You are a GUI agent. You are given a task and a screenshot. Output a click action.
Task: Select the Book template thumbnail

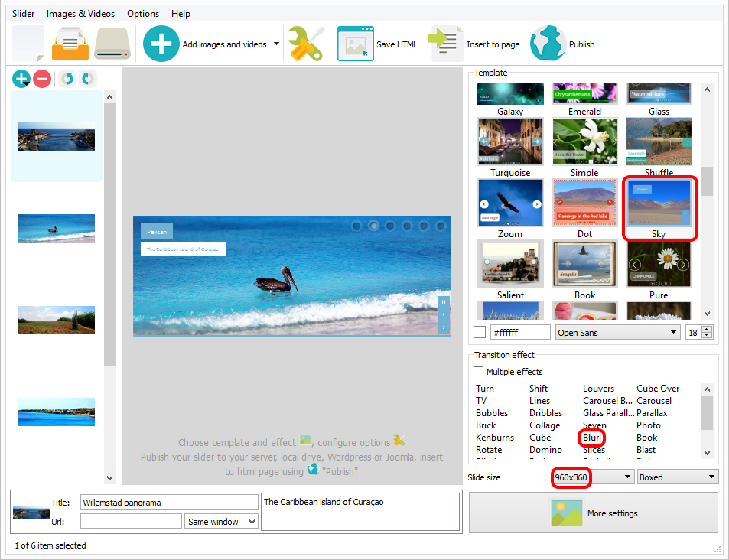pos(584,264)
